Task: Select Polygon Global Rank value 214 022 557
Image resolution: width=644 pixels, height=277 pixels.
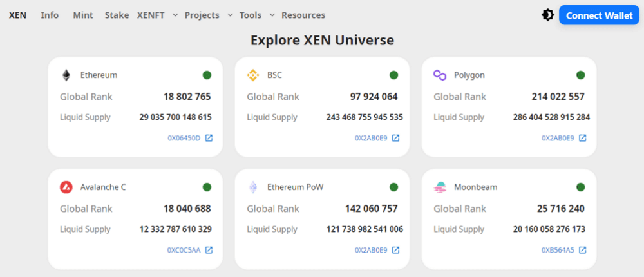Action: (x=558, y=97)
